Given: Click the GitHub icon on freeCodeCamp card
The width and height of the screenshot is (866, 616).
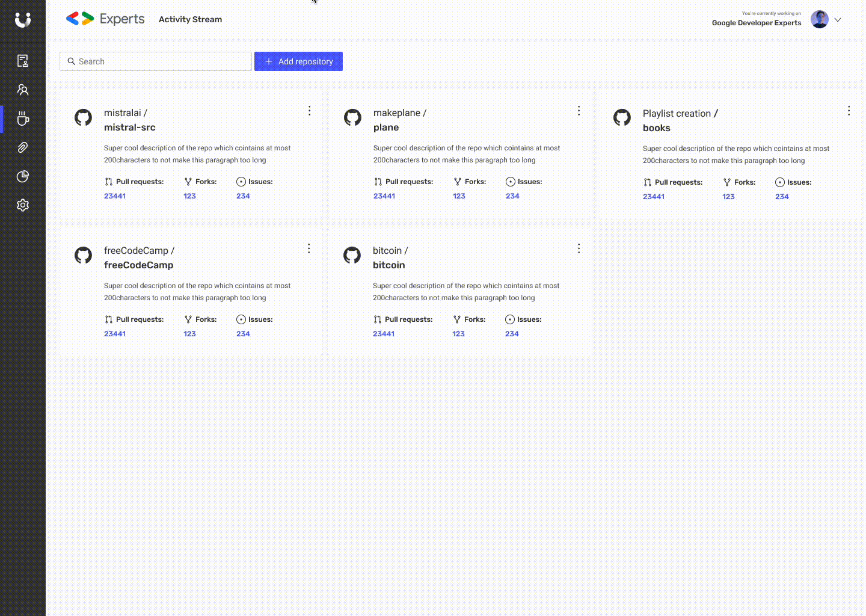Looking at the screenshot, I should click(x=83, y=255).
